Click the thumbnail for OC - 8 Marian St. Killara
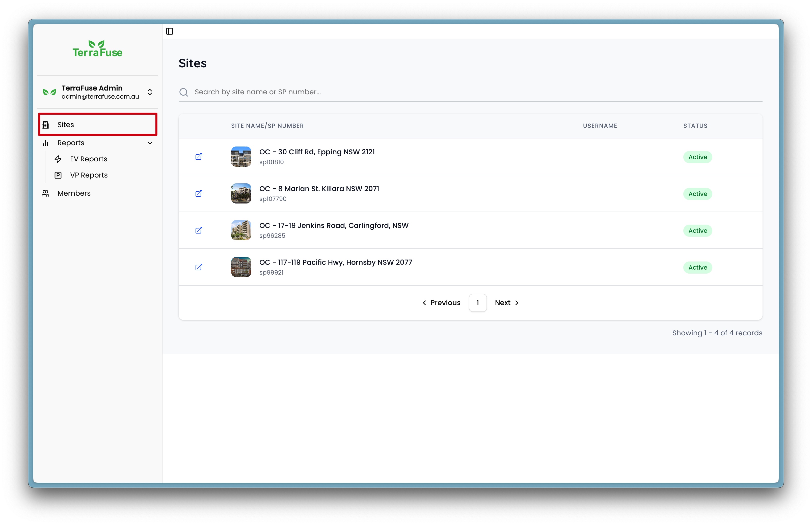This screenshot has height=525, width=812. (241, 193)
